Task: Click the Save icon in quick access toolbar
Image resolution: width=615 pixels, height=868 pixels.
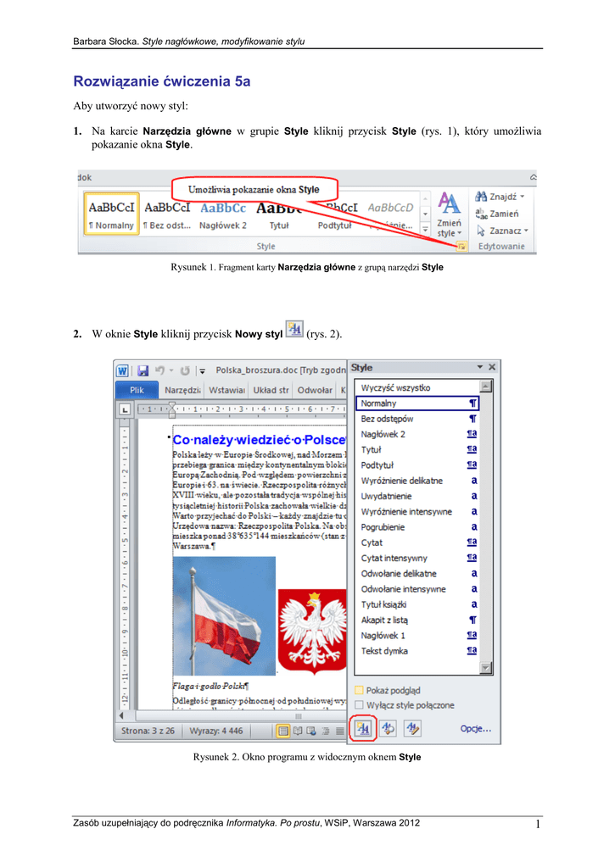Action: (143, 370)
